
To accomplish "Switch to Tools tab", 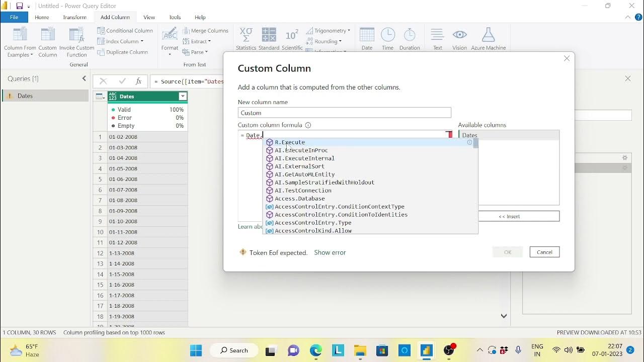I will 175,17.
